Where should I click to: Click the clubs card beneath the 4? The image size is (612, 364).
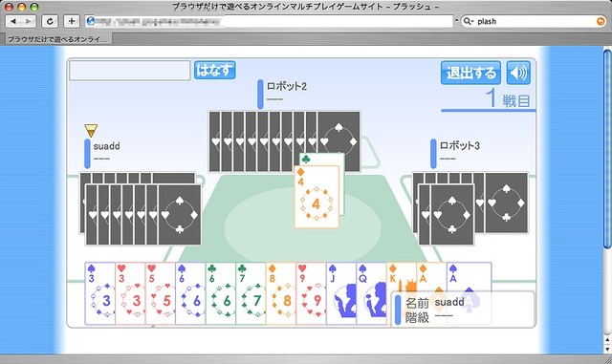click(x=322, y=160)
